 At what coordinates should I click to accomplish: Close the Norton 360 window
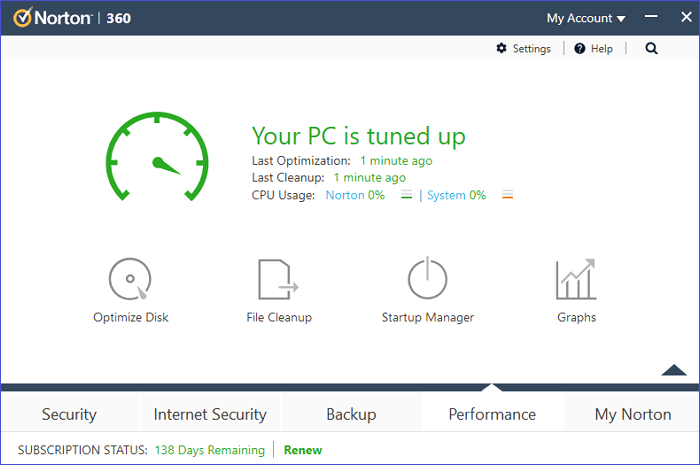click(x=686, y=17)
